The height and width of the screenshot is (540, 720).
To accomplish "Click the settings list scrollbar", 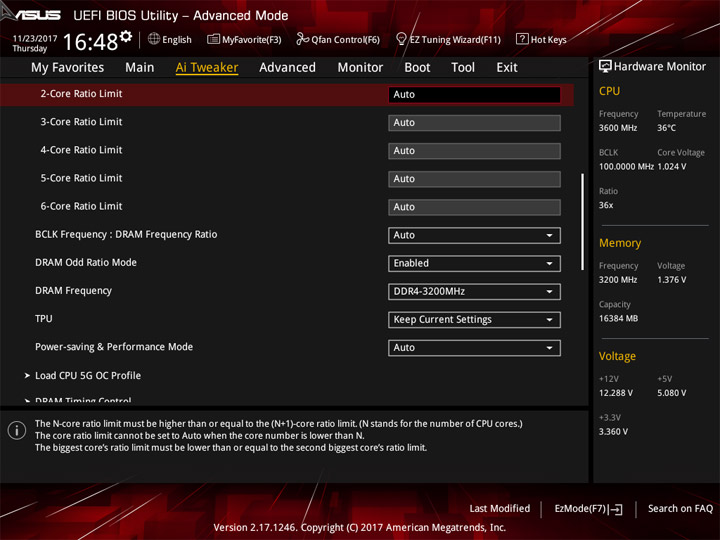I will tap(583, 222).
